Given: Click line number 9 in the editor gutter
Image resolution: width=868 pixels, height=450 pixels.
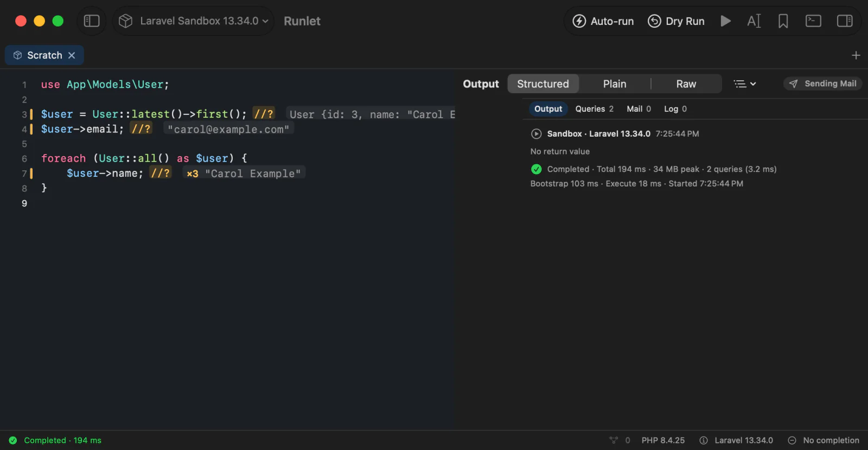Looking at the screenshot, I should [x=24, y=203].
